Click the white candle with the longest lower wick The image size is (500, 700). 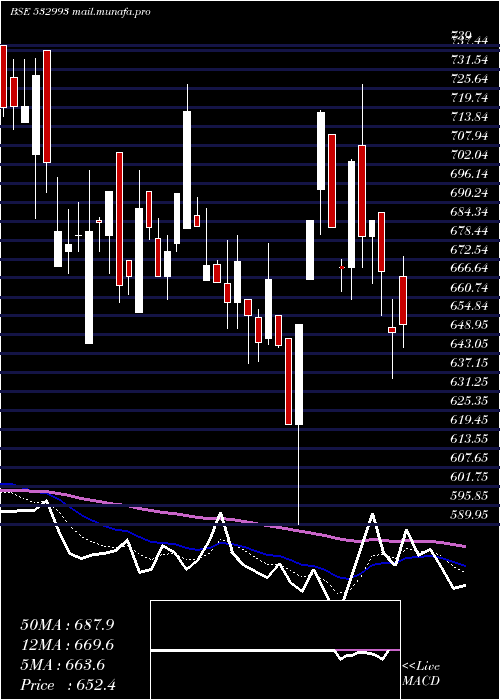[299, 374]
